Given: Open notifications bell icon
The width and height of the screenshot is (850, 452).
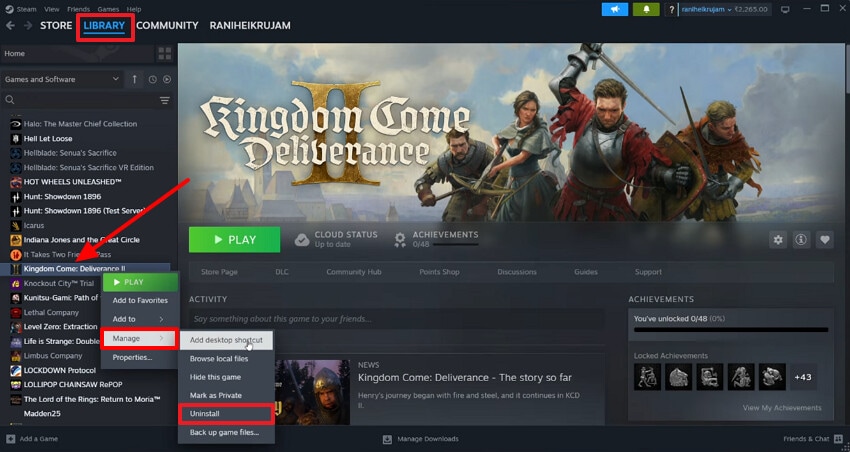Looking at the screenshot, I should [646, 9].
